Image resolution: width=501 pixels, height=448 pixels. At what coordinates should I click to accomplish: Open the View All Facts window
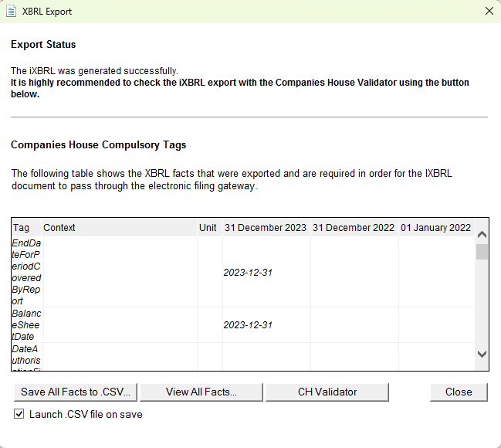click(201, 392)
